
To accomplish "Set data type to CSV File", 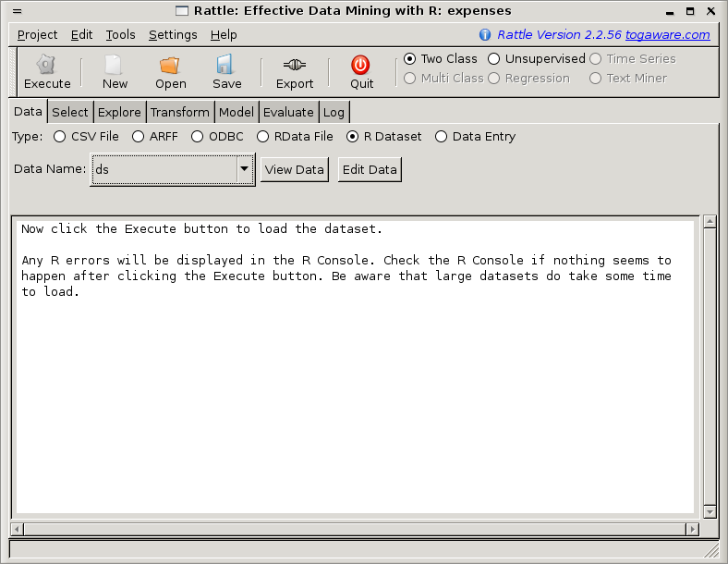I will coord(59,137).
